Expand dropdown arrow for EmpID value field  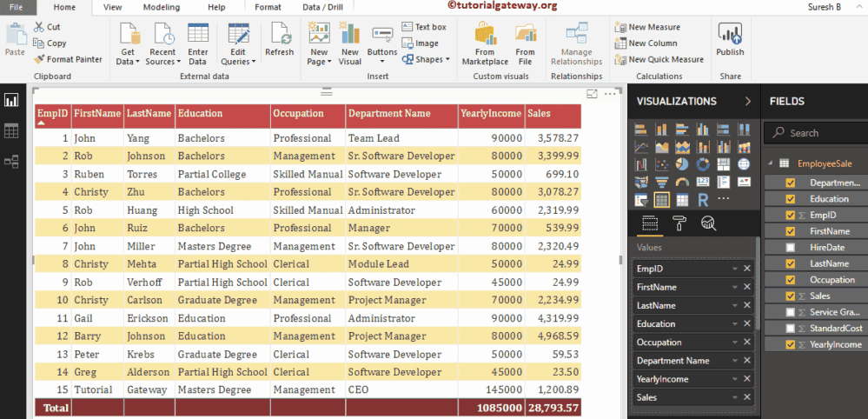[734, 269]
